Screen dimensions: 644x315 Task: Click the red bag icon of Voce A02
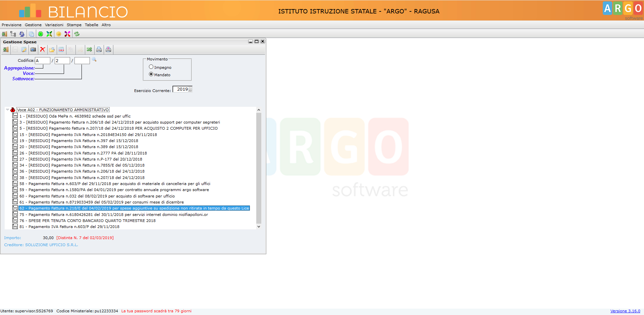coord(13,110)
